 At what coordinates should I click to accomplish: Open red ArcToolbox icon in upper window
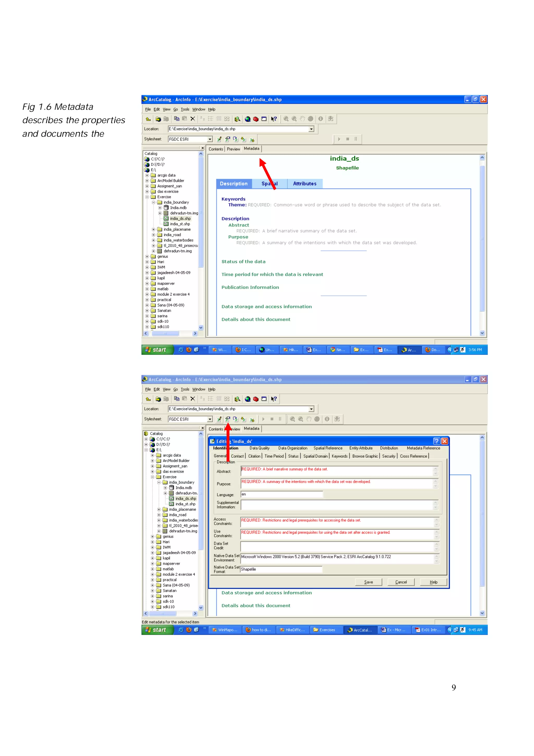point(256,119)
